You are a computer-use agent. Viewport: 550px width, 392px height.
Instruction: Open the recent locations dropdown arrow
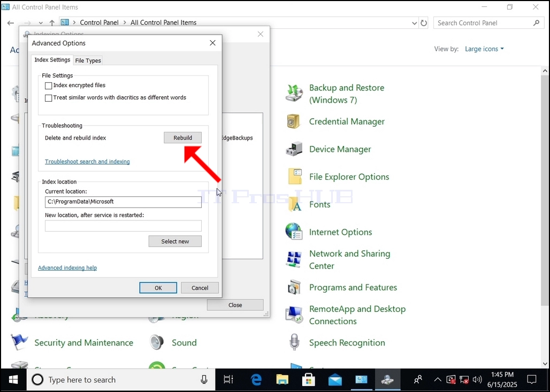[x=41, y=23]
